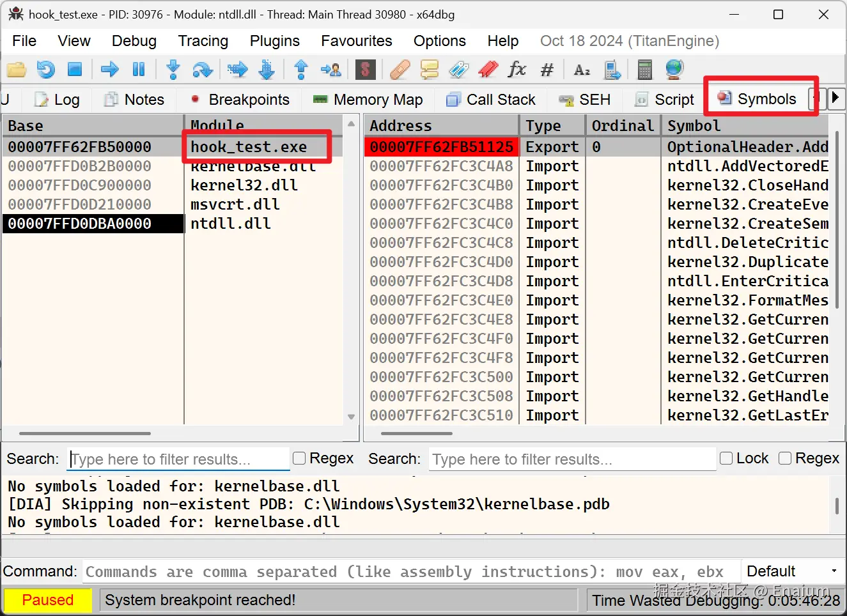Click the Execute till return icon
This screenshot has height=616, width=847.
[x=301, y=69]
